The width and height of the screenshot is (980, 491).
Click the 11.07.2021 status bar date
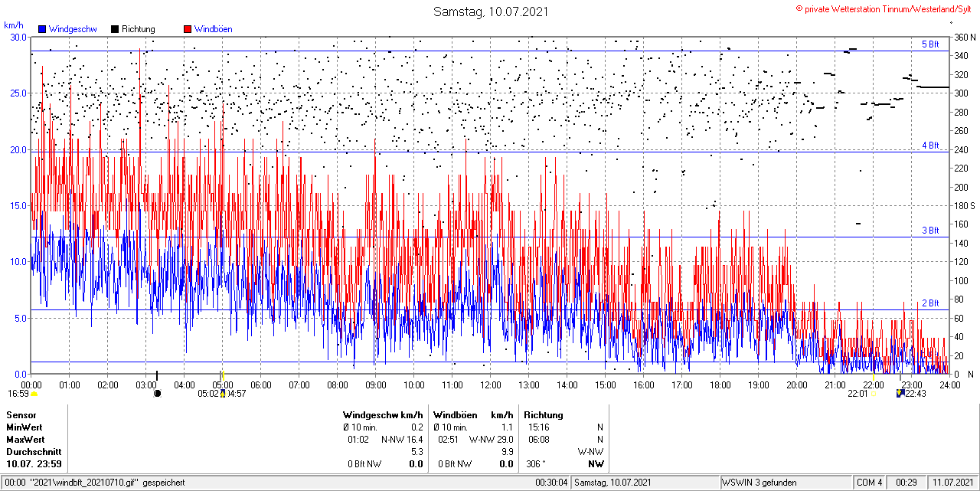952,483
